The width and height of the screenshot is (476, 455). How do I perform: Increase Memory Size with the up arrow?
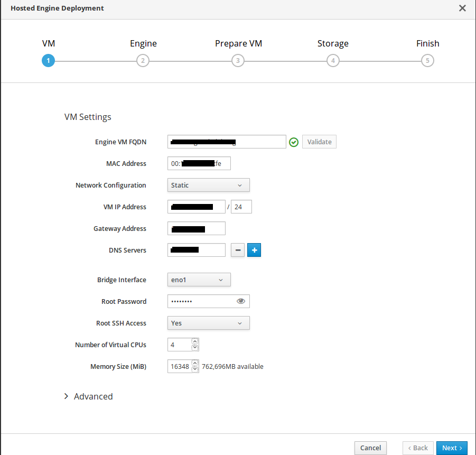[195, 363]
